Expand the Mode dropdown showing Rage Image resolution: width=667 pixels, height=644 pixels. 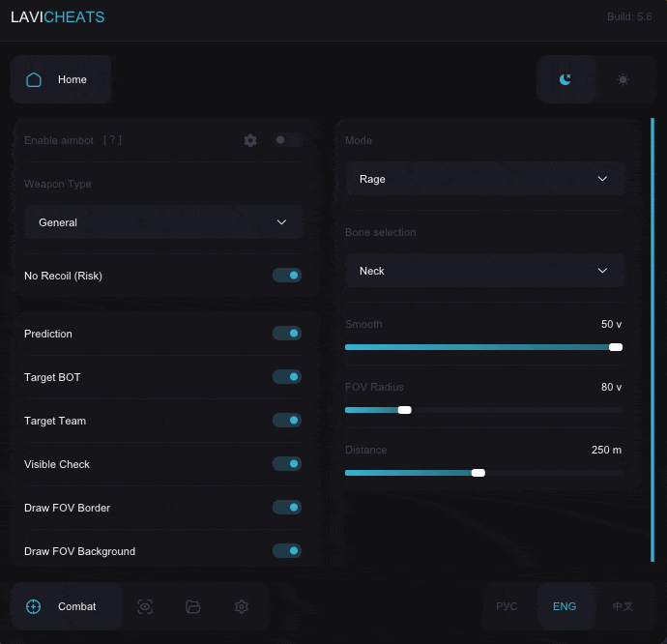484,179
